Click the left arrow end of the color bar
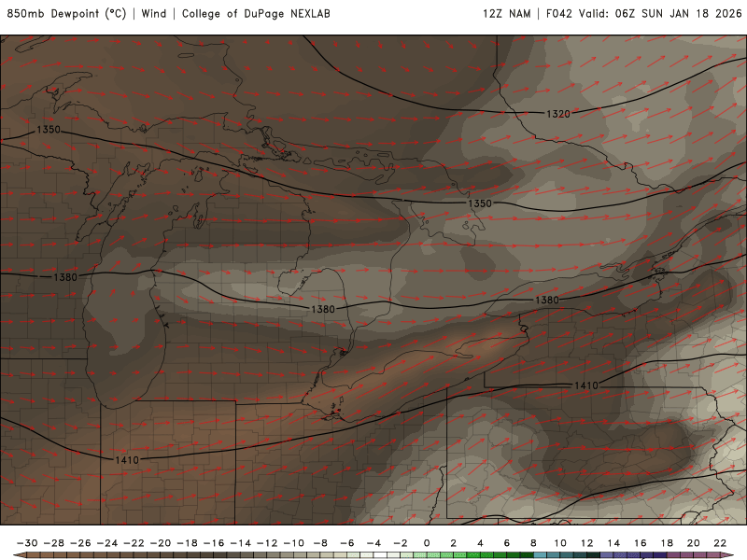Image resolution: width=747 pixels, height=560 pixels. click(19, 555)
